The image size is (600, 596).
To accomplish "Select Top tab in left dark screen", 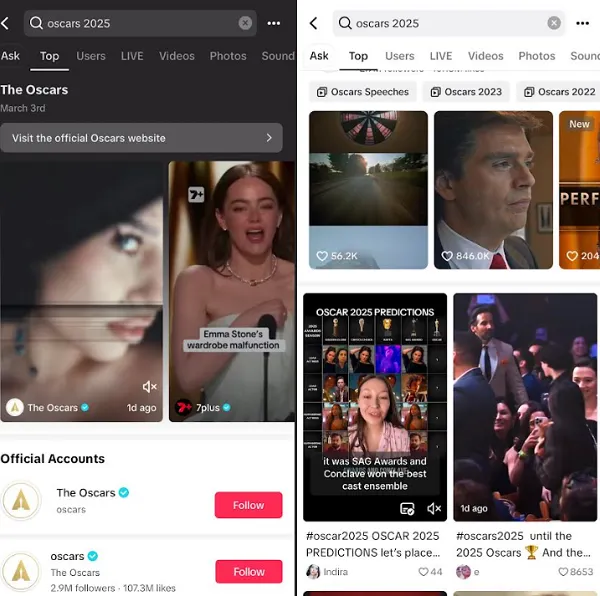I will point(49,56).
